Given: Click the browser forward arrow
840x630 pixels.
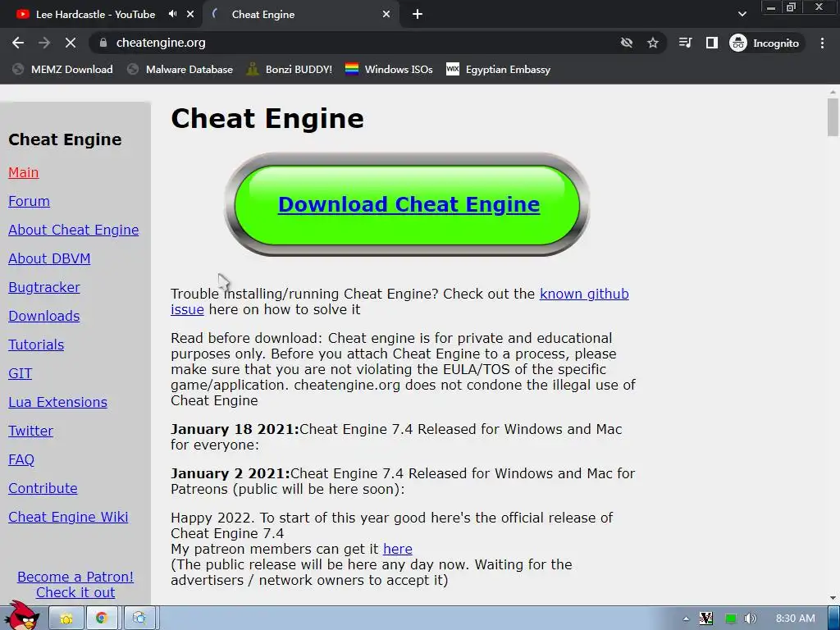Looking at the screenshot, I should (x=44, y=43).
